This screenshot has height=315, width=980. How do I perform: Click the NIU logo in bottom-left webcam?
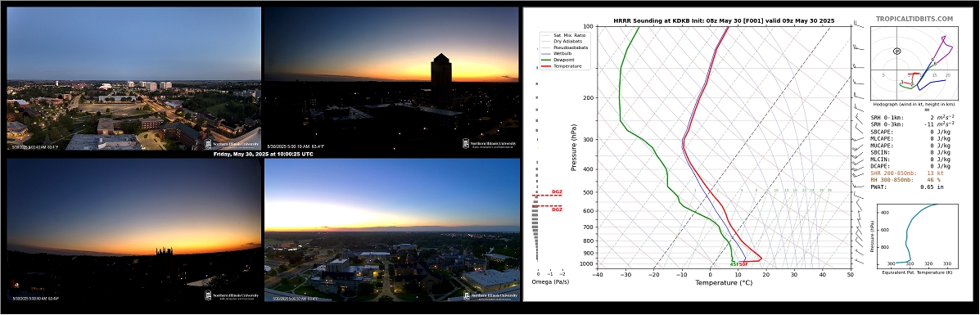[x=231, y=295]
